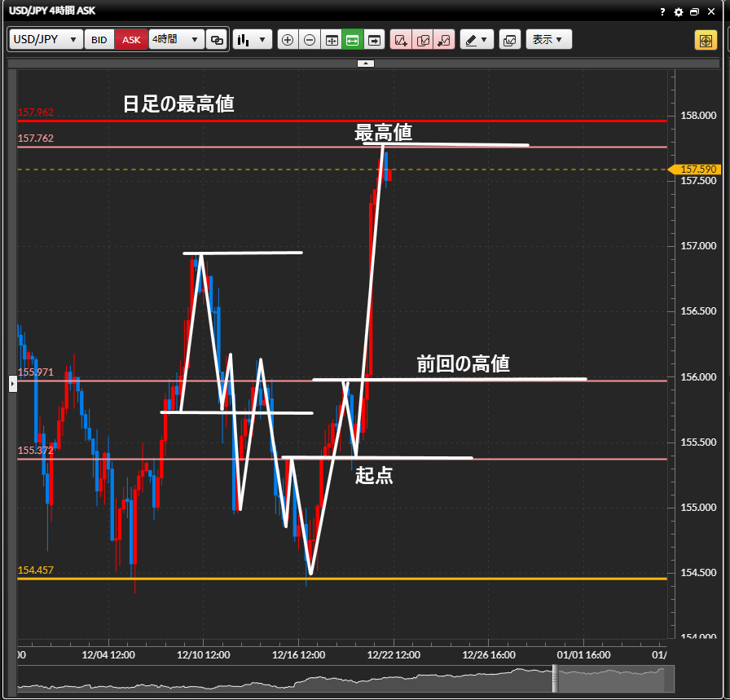Zoom out with the minus magnifier icon
This screenshot has width=730, height=700.
[310, 40]
